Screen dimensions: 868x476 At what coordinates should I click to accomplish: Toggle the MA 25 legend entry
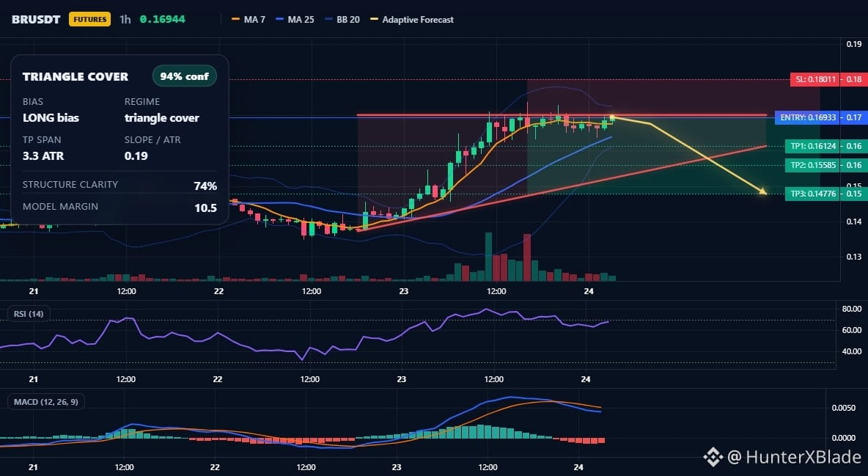[295, 19]
